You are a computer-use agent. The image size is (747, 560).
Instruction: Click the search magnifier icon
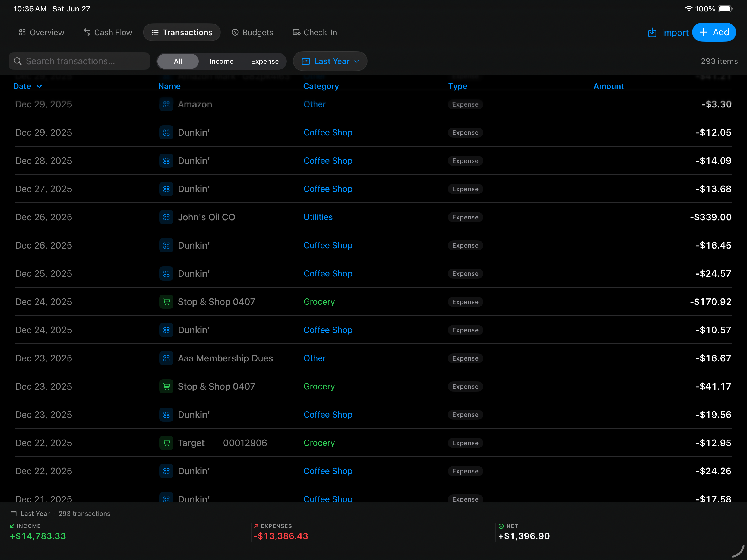click(x=18, y=61)
